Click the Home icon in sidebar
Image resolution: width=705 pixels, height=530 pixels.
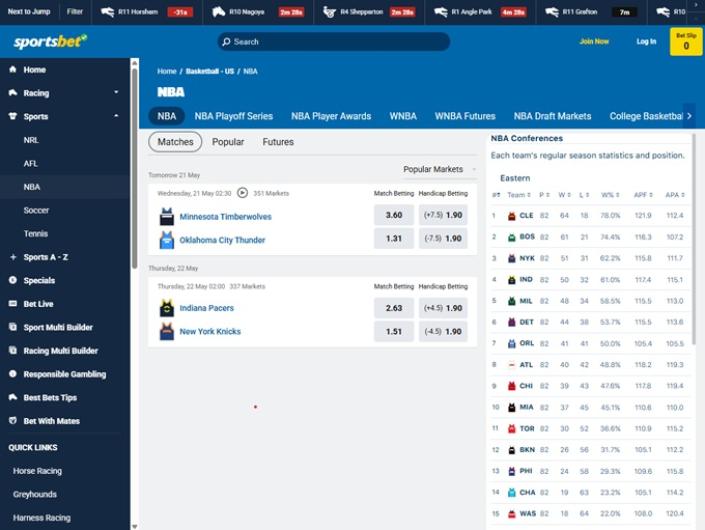coord(13,70)
